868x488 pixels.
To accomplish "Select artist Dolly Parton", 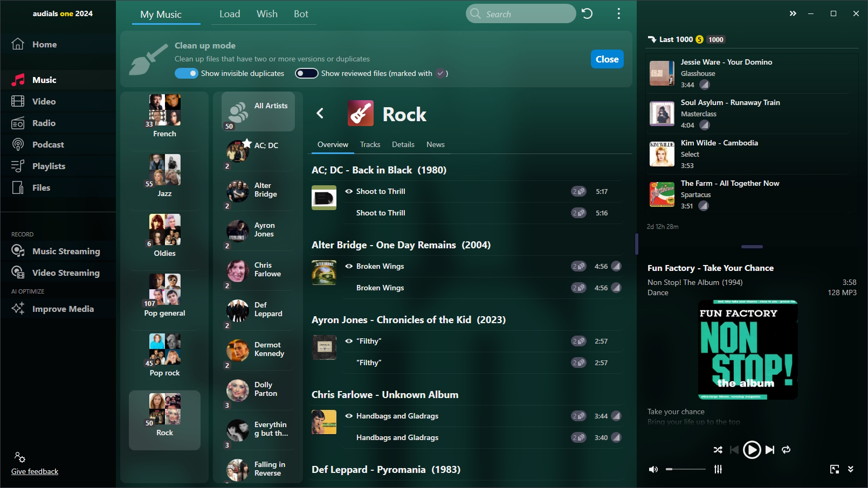I will click(x=258, y=391).
